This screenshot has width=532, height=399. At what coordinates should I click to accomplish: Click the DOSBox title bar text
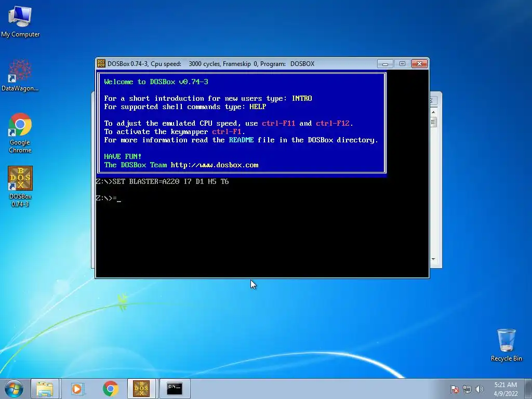click(211, 64)
